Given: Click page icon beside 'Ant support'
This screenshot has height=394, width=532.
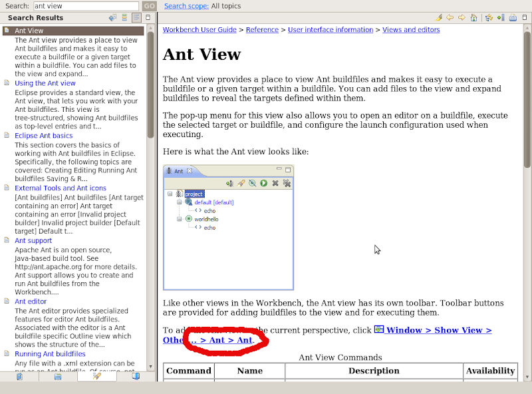Looking at the screenshot, I should tap(7, 240).
